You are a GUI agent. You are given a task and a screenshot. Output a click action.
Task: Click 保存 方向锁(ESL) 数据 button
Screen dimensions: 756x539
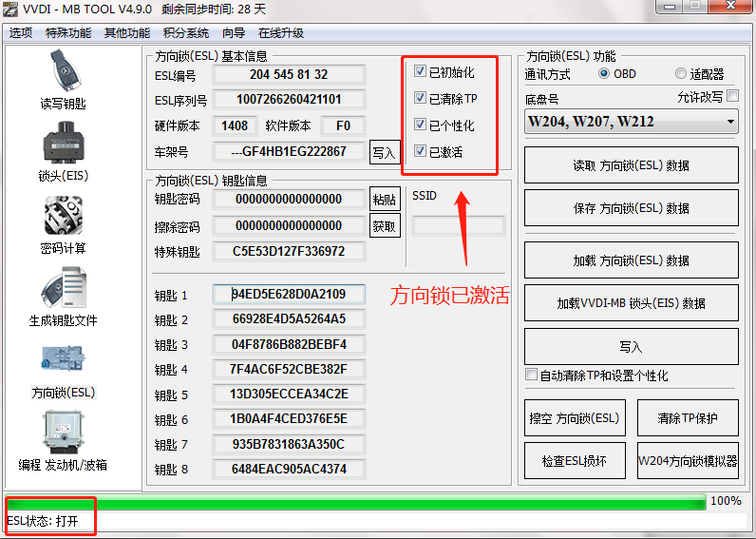[x=632, y=207]
